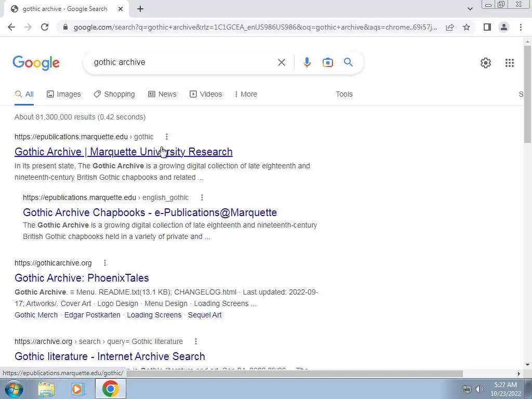Open Windows Start menu
The height and width of the screenshot is (399, 532).
point(14,389)
